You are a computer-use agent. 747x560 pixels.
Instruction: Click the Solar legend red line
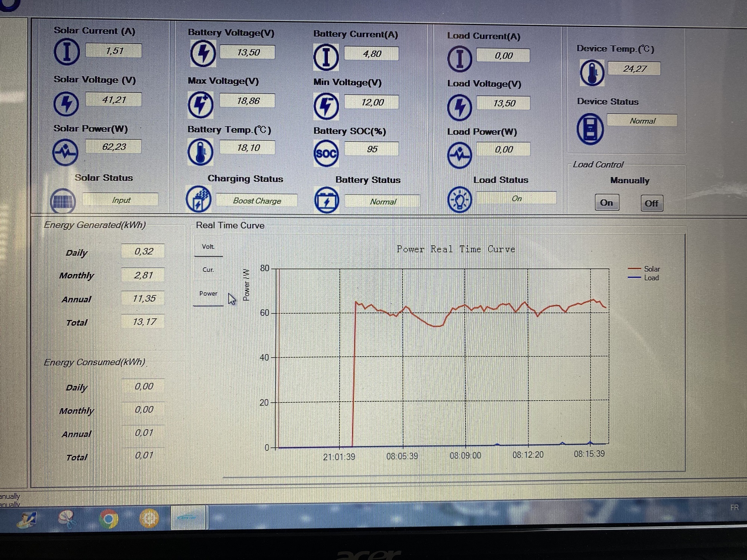pyautogui.click(x=635, y=269)
